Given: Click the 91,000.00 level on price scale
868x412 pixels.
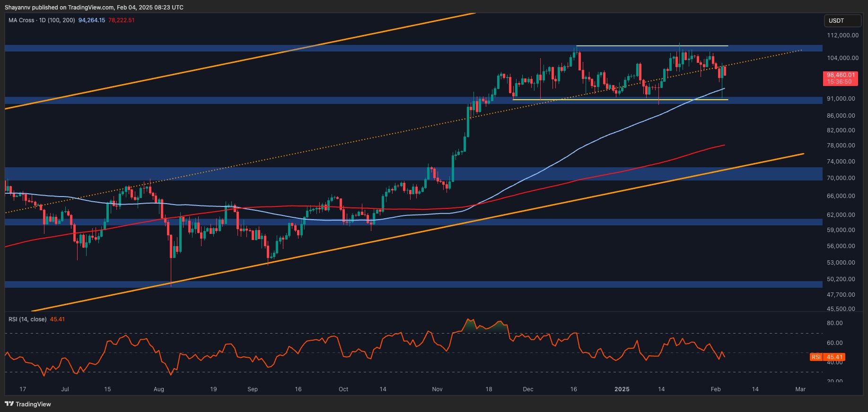Looking at the screenshot, I should [x=841, y=99].
